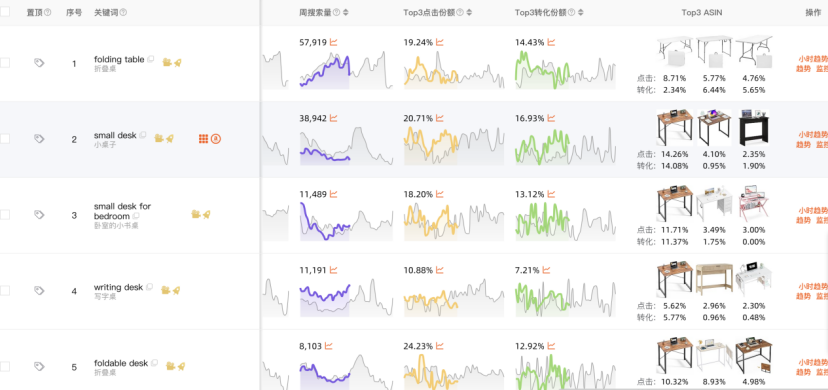Open the trend icon beside 16.93% conversion share
Viewport: 828px width, 390px height.
click(x=551, y=118)
